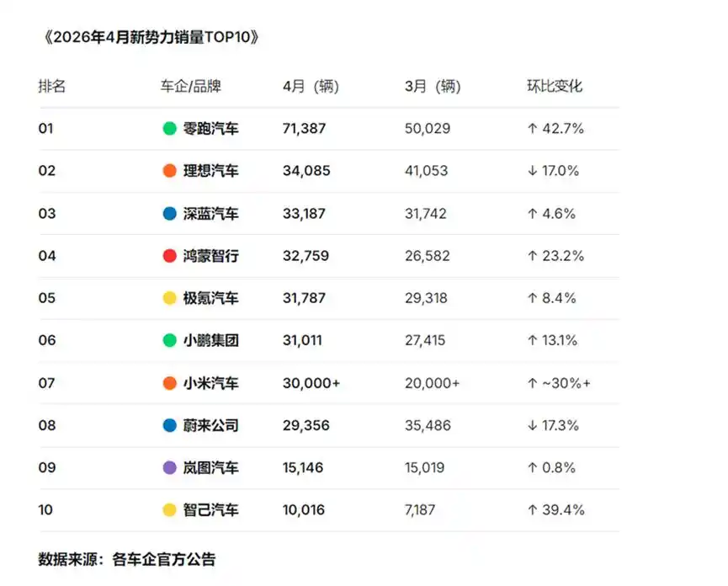728x586 pixels.
Task: Click the green dot beside 小鹏集团
Action: tap(169, 340)
